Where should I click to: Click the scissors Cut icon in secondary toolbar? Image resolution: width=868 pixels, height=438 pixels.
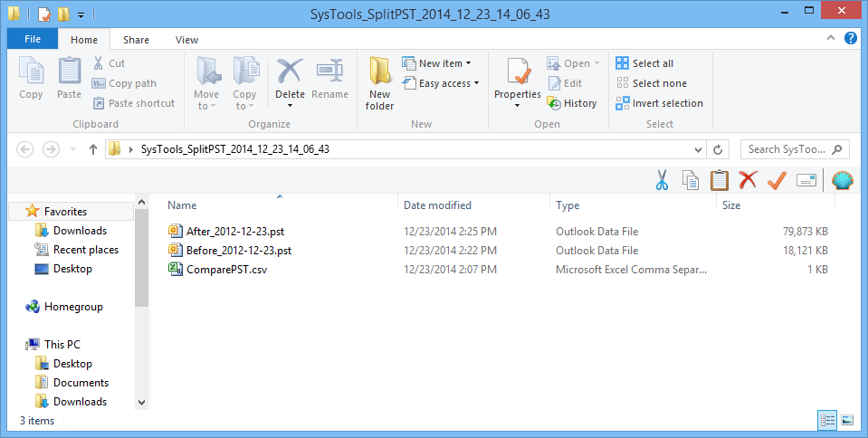click(662, 180)
